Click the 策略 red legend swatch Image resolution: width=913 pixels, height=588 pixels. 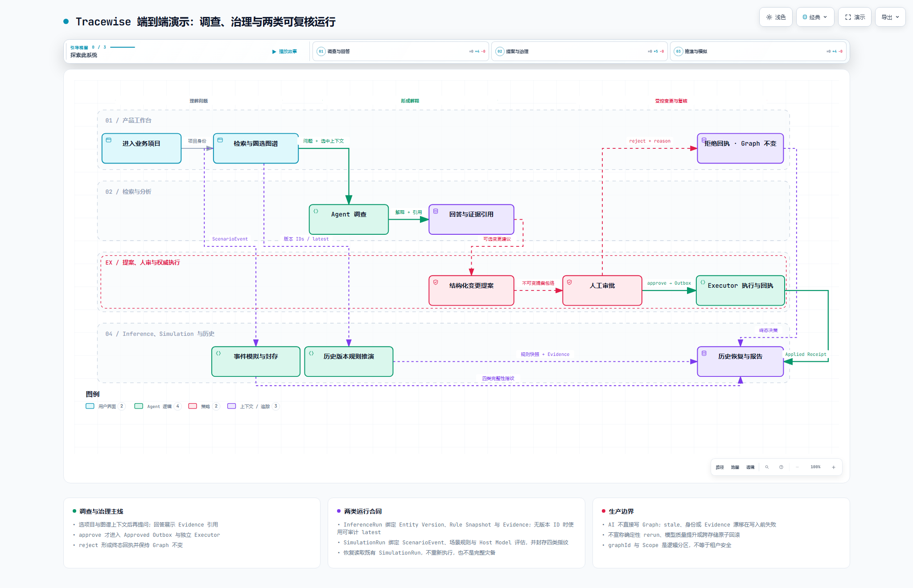pyautogui.click(x=193, y=406)
